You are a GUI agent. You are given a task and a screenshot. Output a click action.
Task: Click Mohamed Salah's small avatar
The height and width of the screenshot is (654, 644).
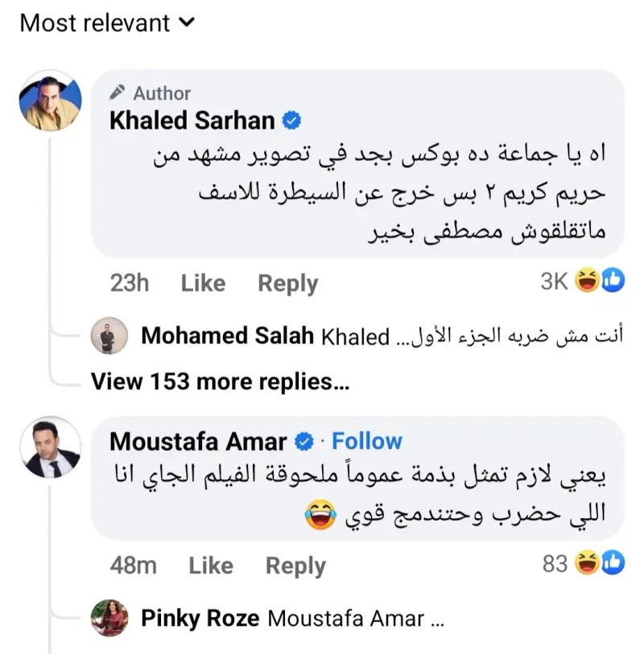click(x=108, y=336)
